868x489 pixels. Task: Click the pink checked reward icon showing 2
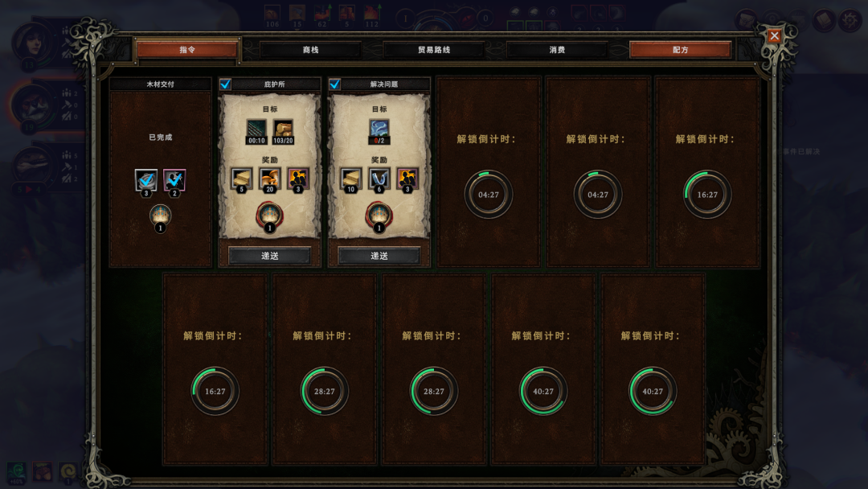[174, 181]
